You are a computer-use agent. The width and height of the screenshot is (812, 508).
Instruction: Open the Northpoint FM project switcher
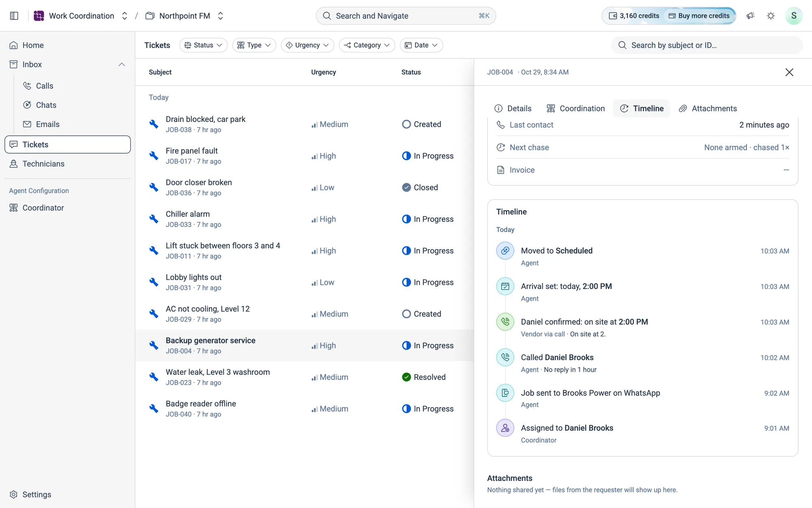[x=220, y=16]
